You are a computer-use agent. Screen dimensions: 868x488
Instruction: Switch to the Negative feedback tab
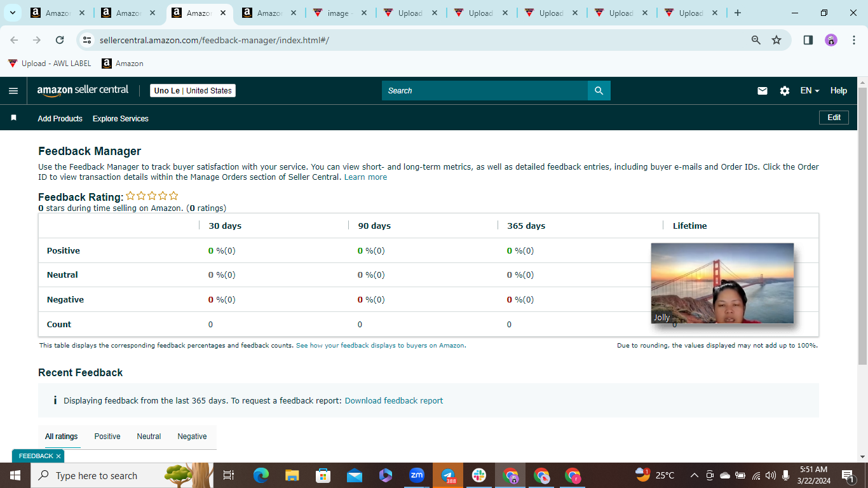pos(192,437)
